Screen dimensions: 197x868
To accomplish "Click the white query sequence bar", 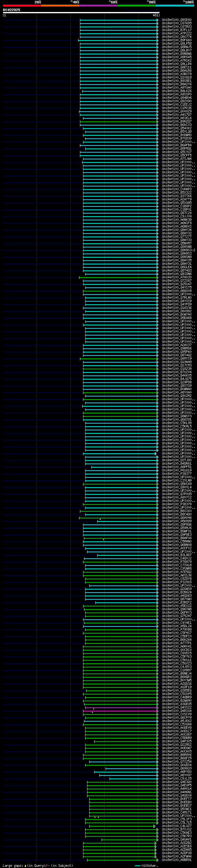I will (x=81, y=13).
